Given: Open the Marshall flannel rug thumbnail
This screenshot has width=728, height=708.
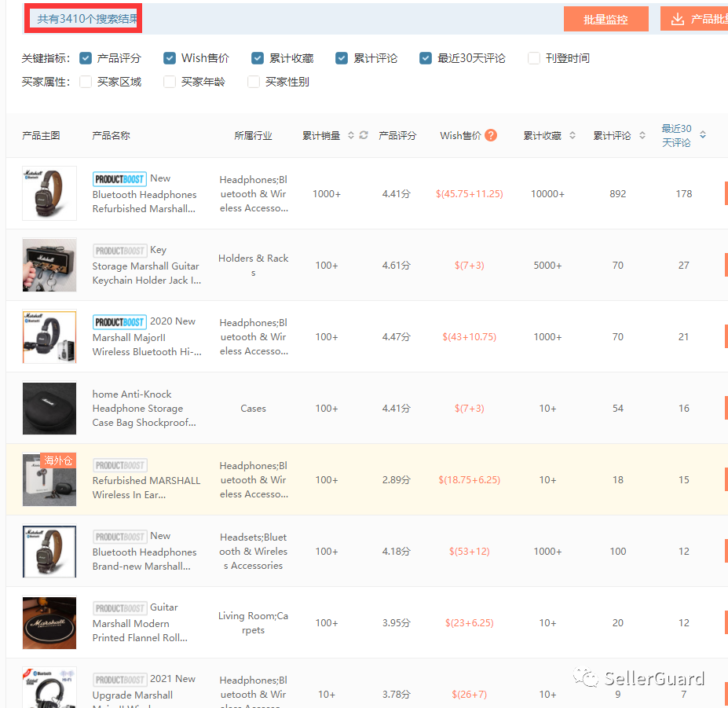Looking at the screenshot, I should [49, 623].
